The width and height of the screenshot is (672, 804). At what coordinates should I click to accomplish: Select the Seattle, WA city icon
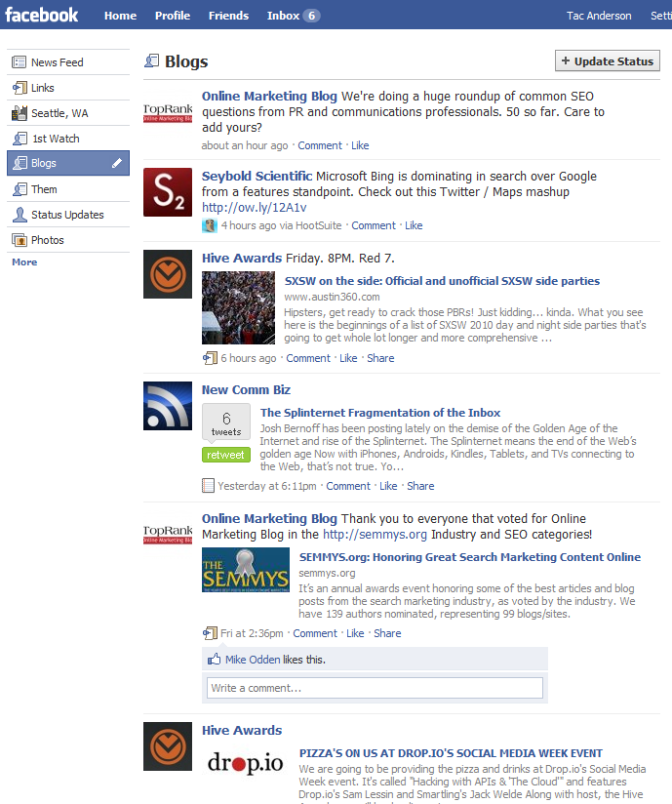tap(20, 113)
